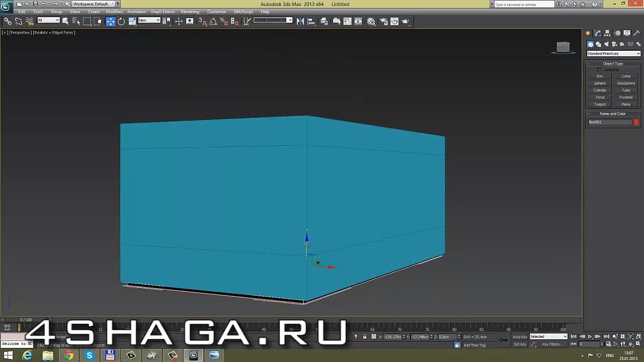Switch to Lights creation category
This screenshot has width=644, height=362.
(x=606, y=44)
